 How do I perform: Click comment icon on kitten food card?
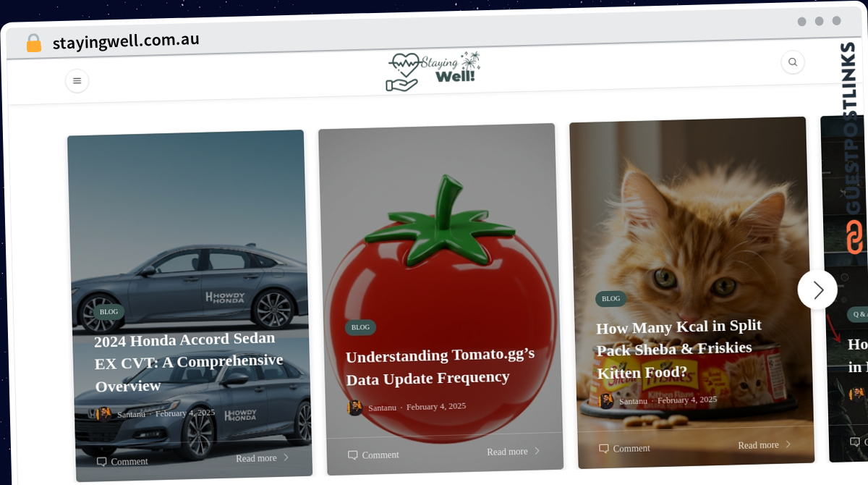[604, 448]
